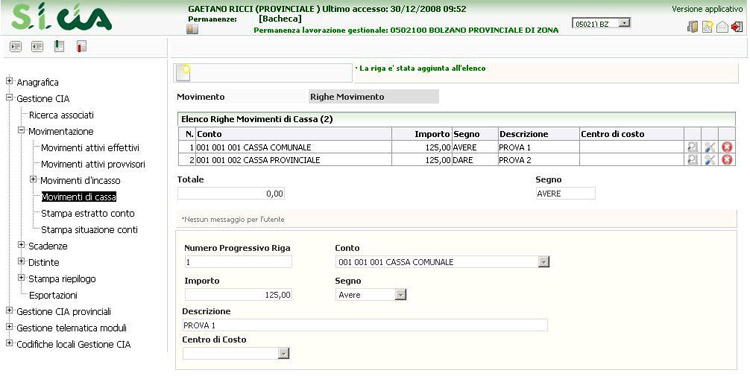Viewport: 750px width, 376px height.
Task: Expand the Scadenze tree node
Action: coord(21,245)
